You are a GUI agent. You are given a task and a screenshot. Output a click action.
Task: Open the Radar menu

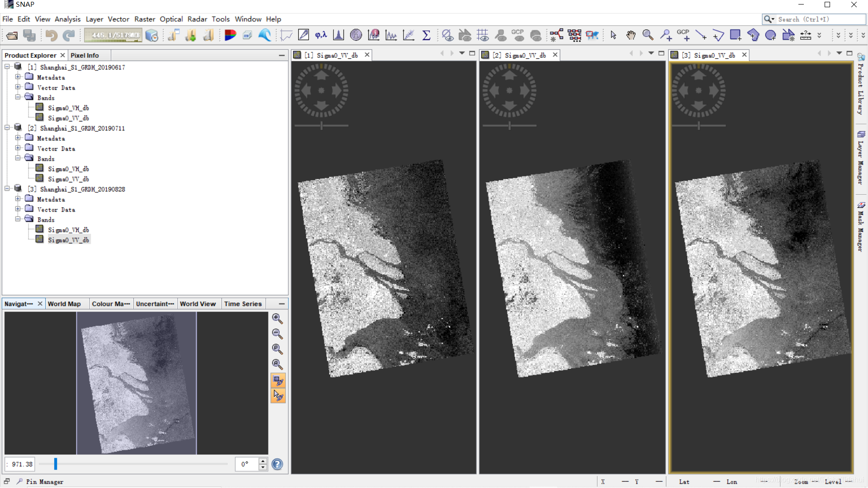tap(196, 19)
